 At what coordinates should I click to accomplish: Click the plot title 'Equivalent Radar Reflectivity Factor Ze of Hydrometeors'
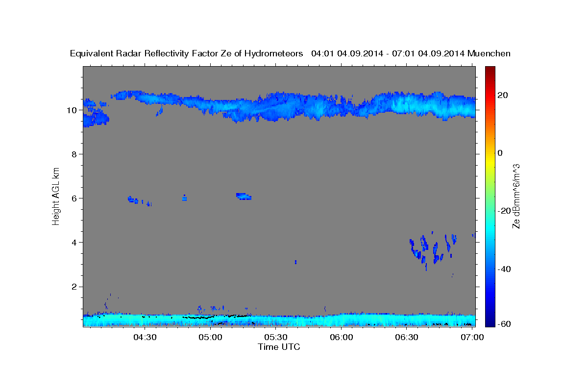pyautogui.click(x=187, y=54)
